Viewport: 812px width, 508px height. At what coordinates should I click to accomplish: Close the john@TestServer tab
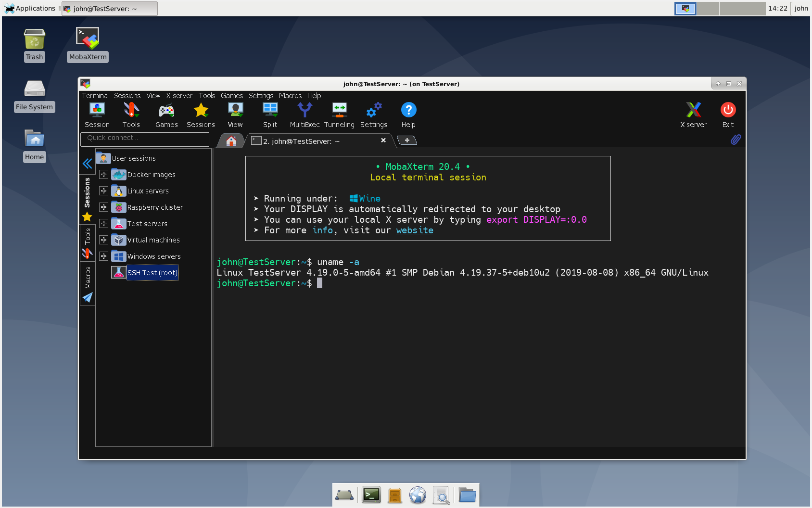click(383, 140)
